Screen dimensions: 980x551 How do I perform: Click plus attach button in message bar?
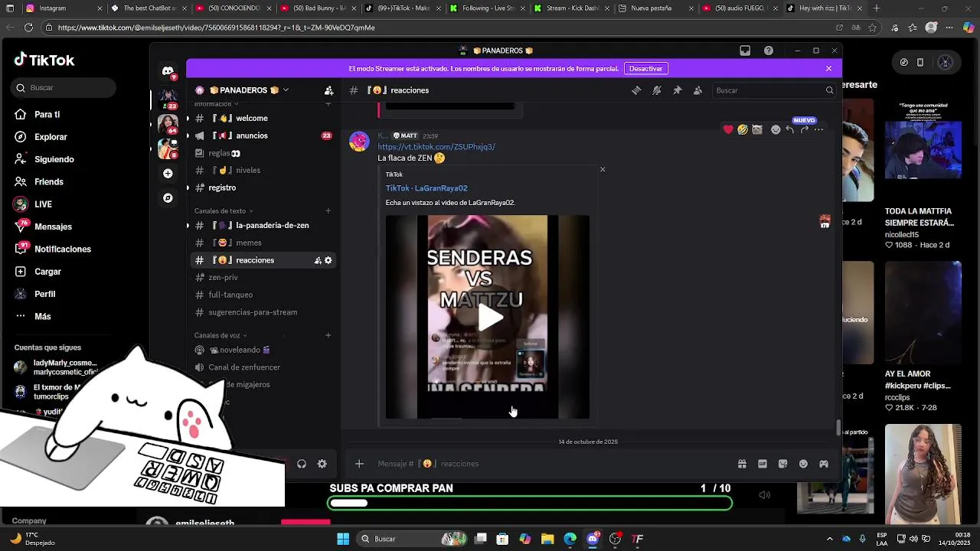point(359,464)
